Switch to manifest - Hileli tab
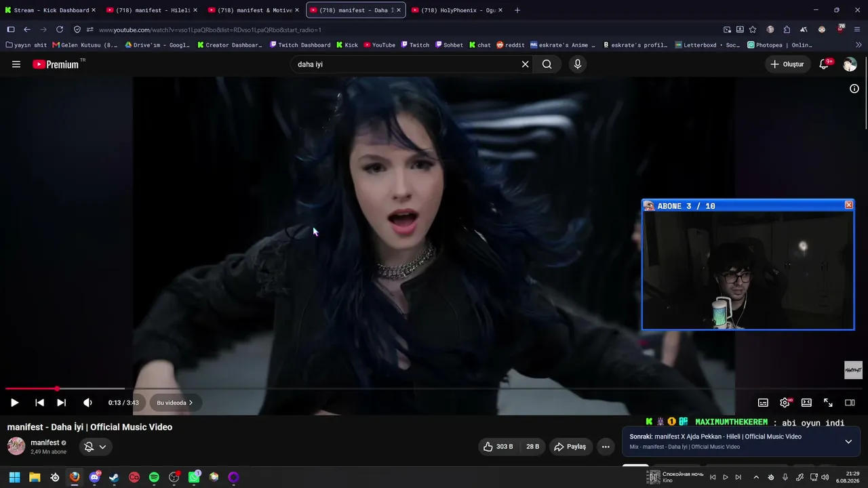The width and height of the screenshot is (868, 488). pos(152,10)
